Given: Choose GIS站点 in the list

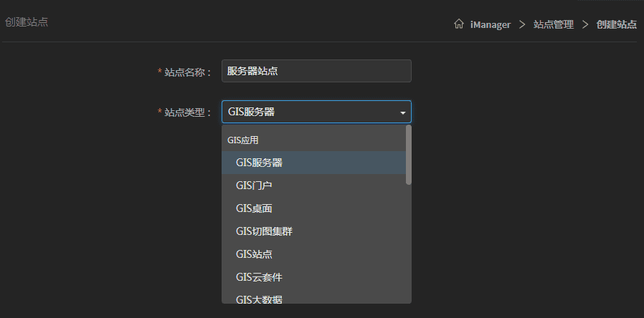Looking at the screenshot, I should 254,254.
